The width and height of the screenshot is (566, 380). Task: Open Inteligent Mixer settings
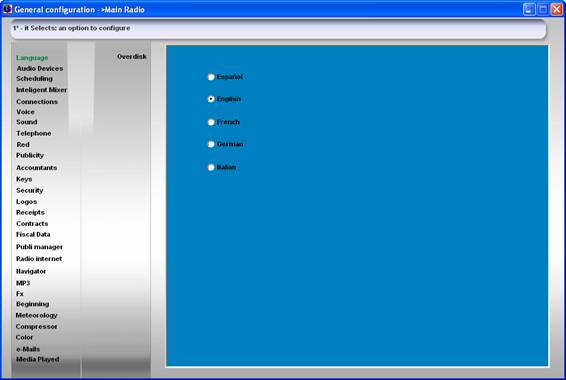tap(42, 89)
